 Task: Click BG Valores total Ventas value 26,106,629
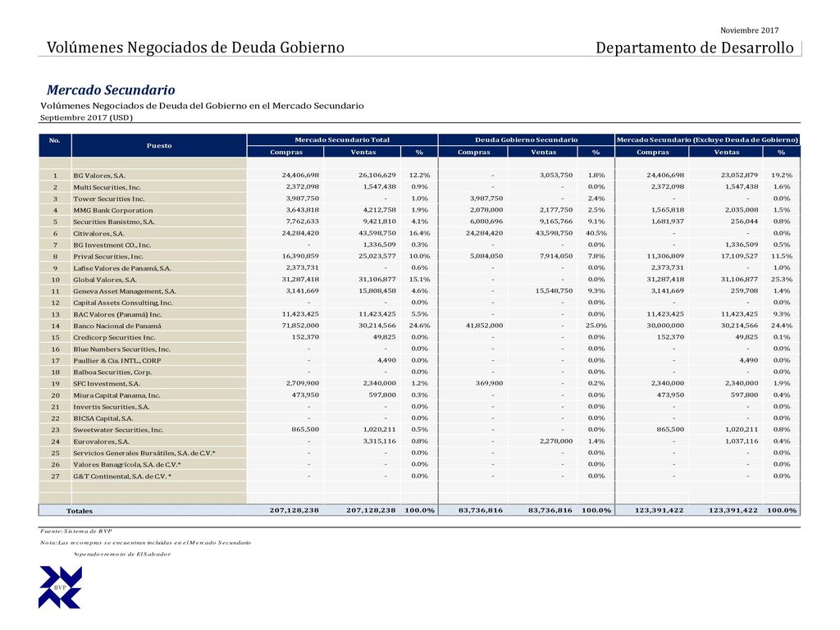(x=377, y=176)
